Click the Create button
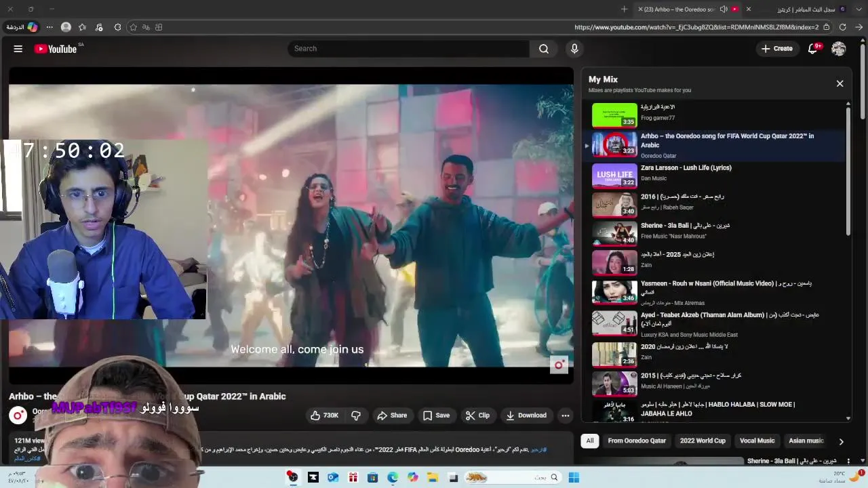 tap(777, 49)
